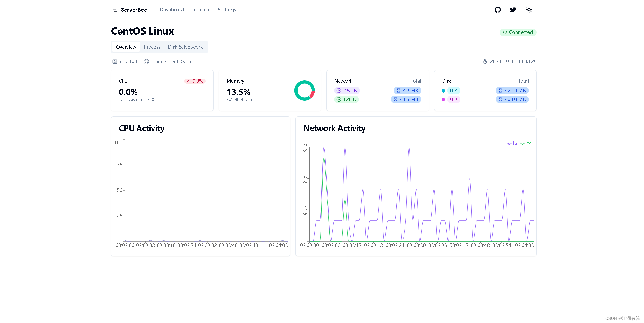Click the sigma icon at 44.6 MB

pyautogui.click(x=395, y=99)
